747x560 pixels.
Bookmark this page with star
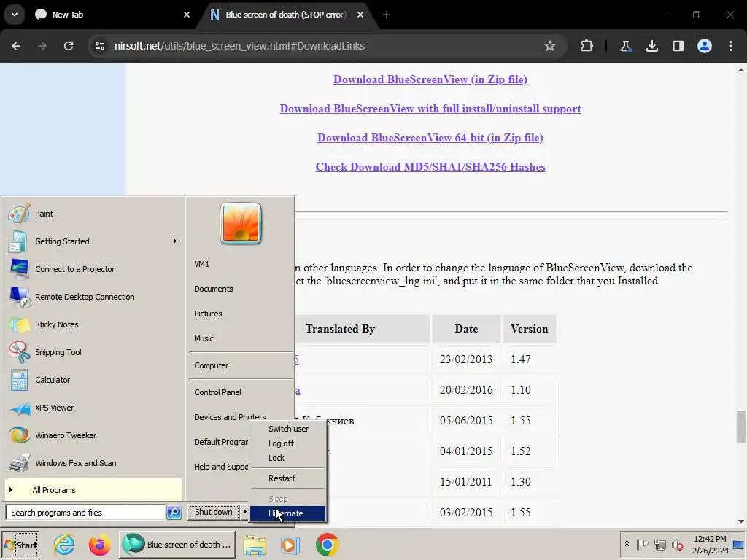tap(550, 46)
